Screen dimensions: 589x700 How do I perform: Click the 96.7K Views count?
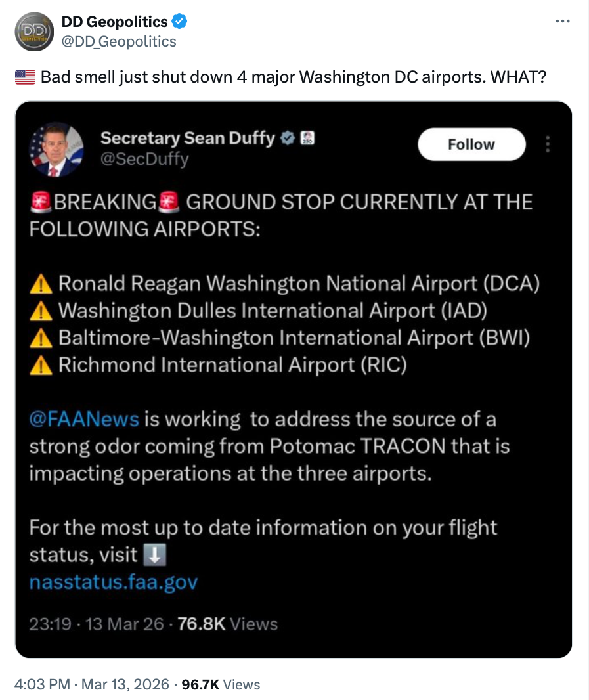(221, 684)
